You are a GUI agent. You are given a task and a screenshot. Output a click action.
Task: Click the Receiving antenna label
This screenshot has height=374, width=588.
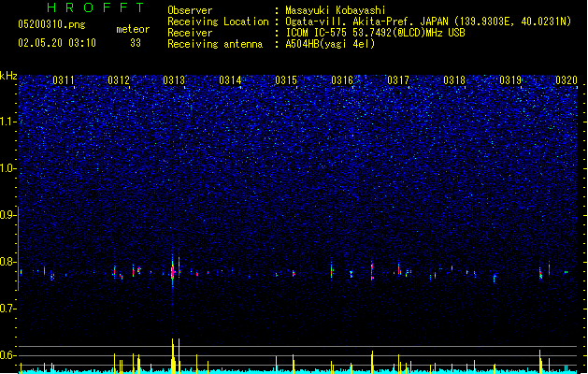pos(215,44)
